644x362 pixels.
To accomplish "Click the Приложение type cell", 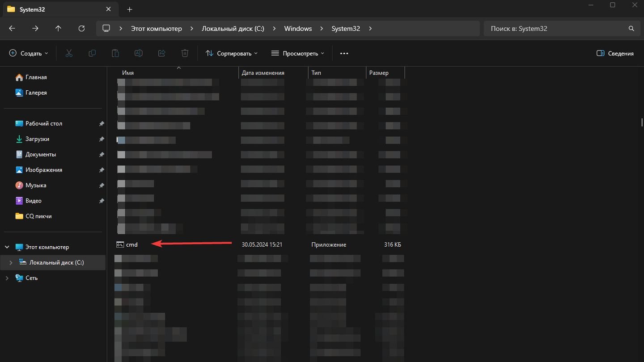I will coord(329,244).
